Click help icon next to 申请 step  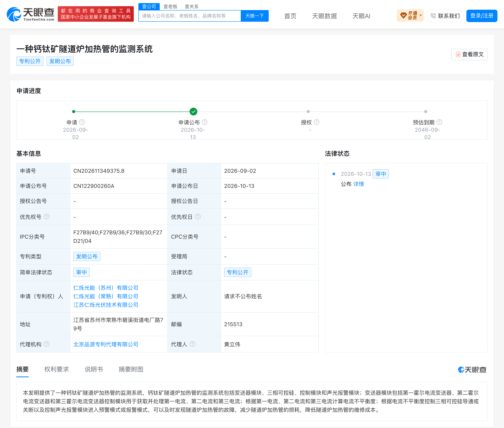pos(82,122)
